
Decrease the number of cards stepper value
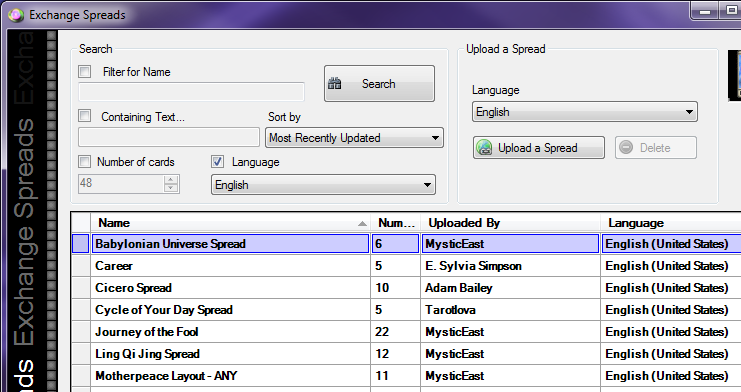click(x=171, y=188)
